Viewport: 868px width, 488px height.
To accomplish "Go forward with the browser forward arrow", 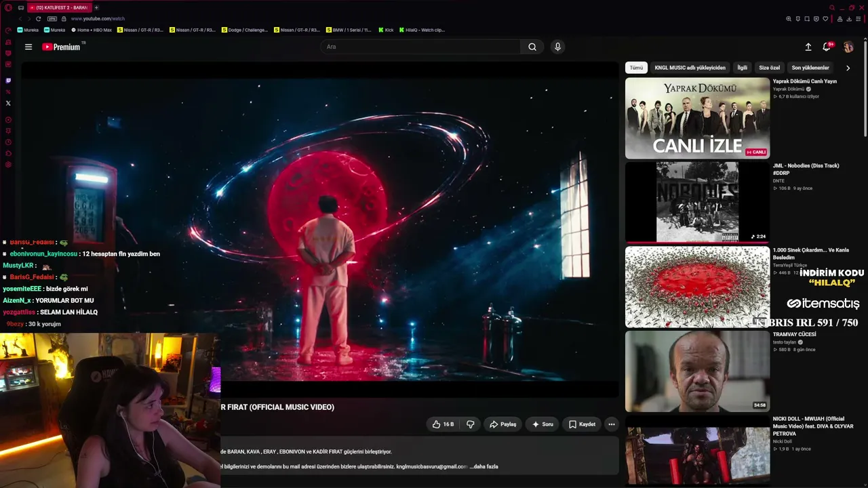I will pyautogui.click(x=29, y=19).
